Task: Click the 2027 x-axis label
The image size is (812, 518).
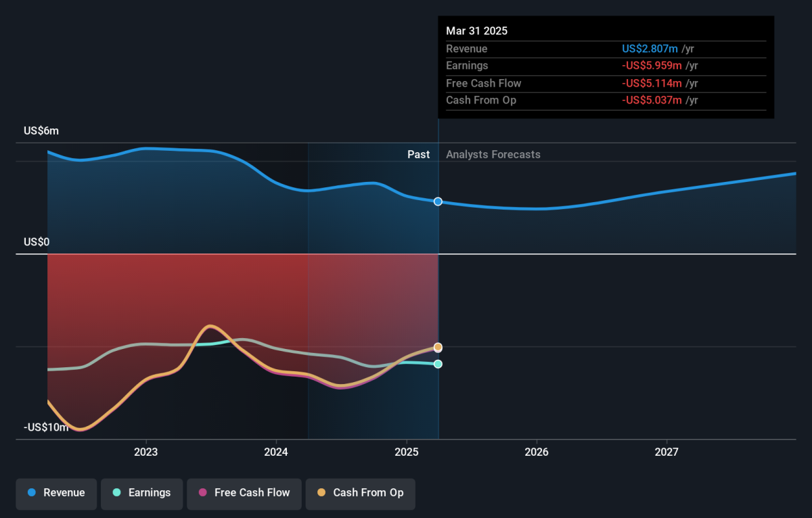Action: (x=667, y=452)
